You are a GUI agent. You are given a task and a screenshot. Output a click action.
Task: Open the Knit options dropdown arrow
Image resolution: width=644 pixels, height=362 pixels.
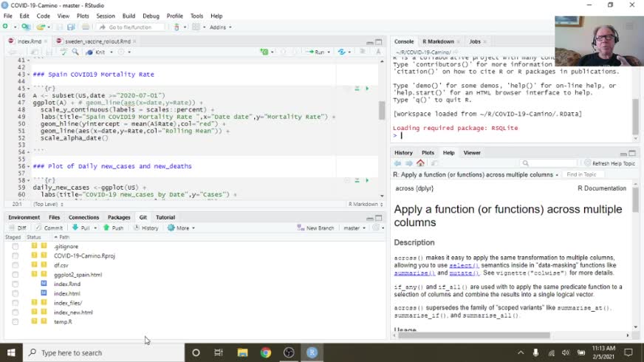point(112,52)
